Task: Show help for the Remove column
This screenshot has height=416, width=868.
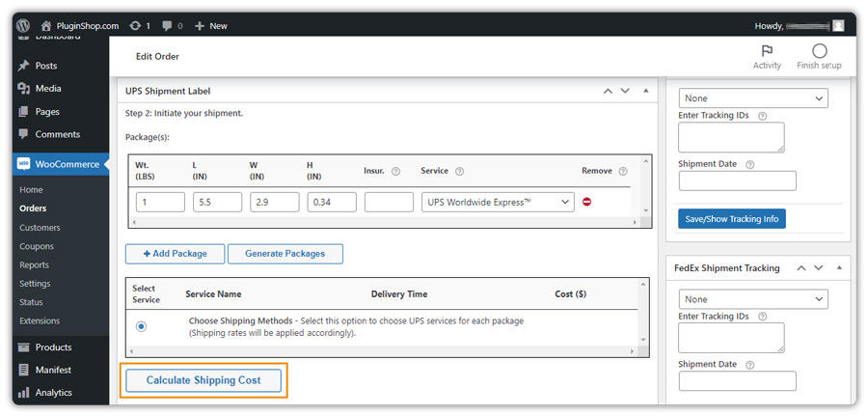Action: click(x=623, y=171)
